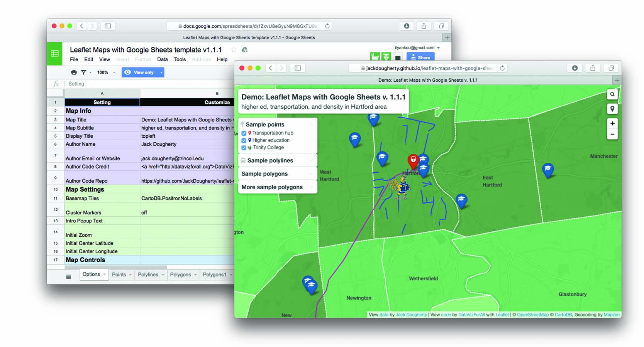The image size is (644, 347).
Task: Go back in the map browser window
Action: [x=271, y=68]
